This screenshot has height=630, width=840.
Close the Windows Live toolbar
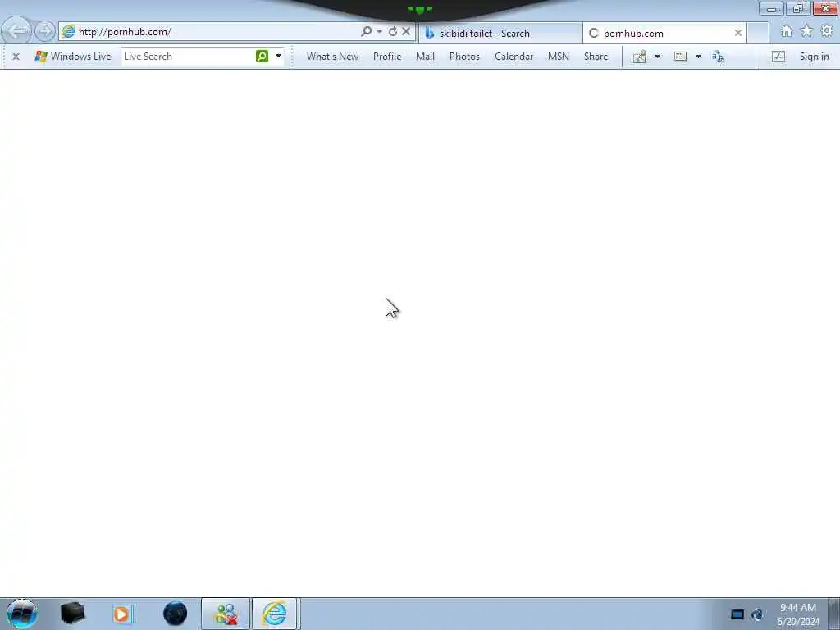(x=16, y=57)
